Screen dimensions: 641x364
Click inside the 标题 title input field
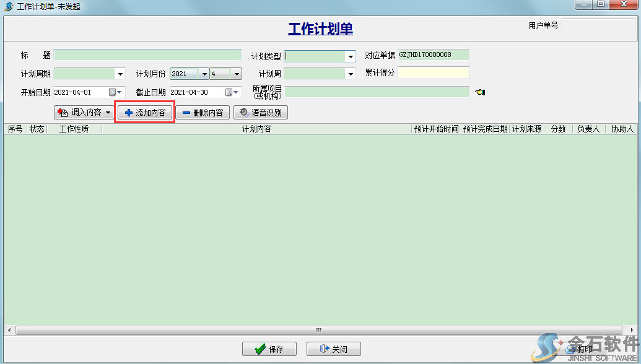click(x=149, y=54)
